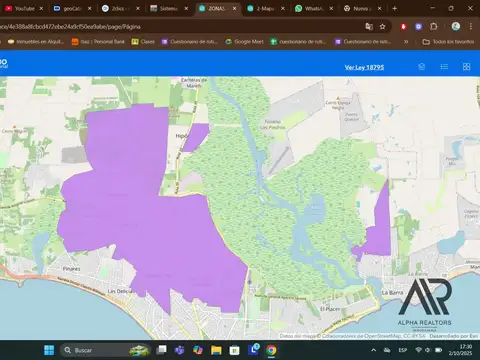This screenshot has width=480, height=360.
Task: Open the green cuestionario de ruta bookmark
Action: click(x=298, y=42)
